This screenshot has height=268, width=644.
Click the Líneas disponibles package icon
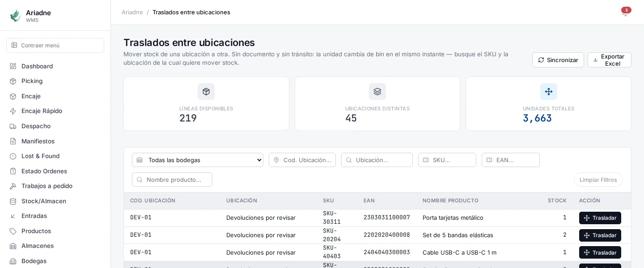tap(206, 92)
